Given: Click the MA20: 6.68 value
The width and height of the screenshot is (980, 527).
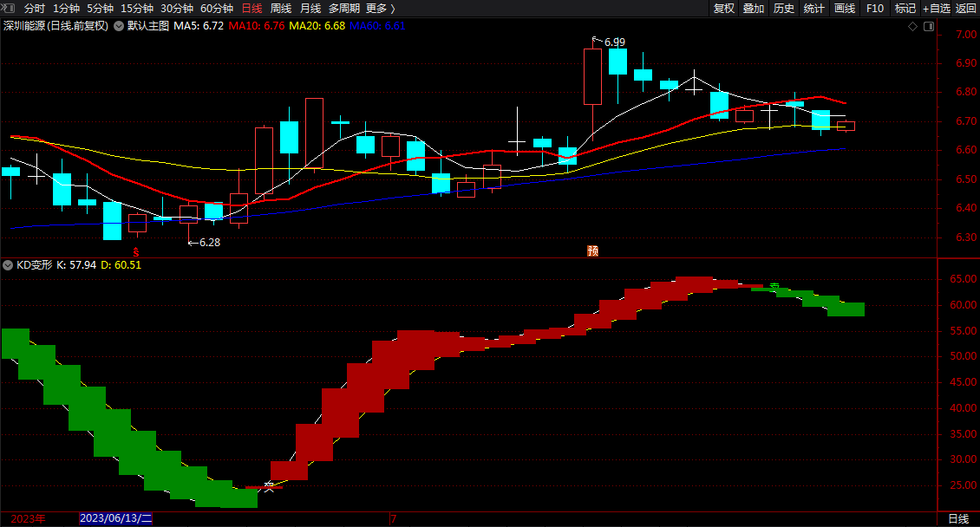Looking at the screenshot, I should (317, 26).
